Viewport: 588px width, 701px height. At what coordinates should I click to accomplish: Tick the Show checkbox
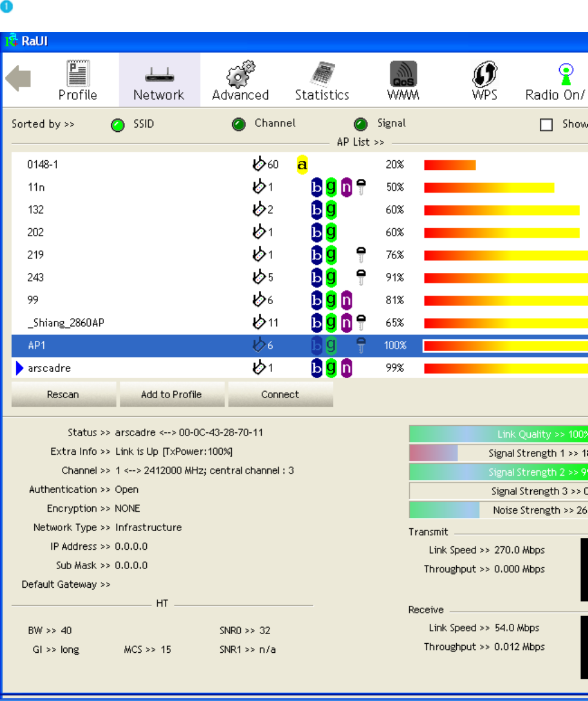tap(546, 125)
